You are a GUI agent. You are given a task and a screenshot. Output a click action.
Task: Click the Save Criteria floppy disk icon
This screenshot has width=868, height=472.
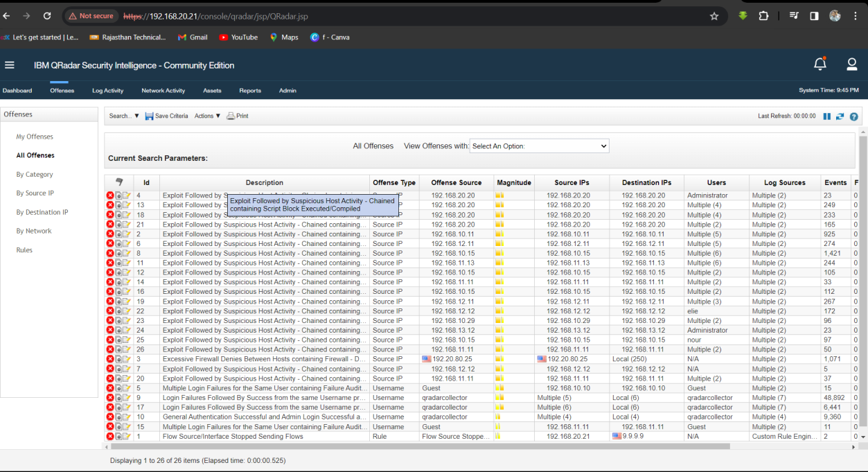(x=149, y=116)
